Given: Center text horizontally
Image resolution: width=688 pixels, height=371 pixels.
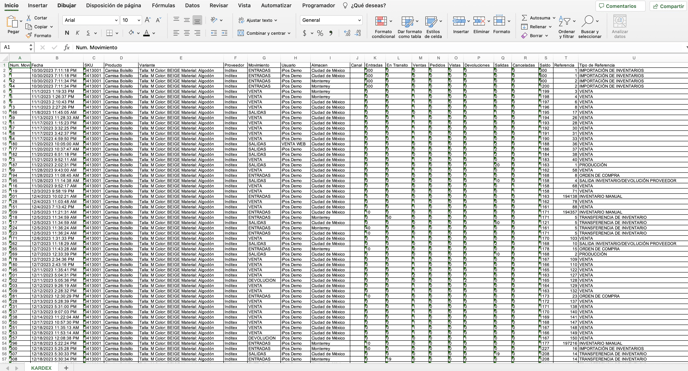Looking at the screenshot, I should [x=187, y=33].
